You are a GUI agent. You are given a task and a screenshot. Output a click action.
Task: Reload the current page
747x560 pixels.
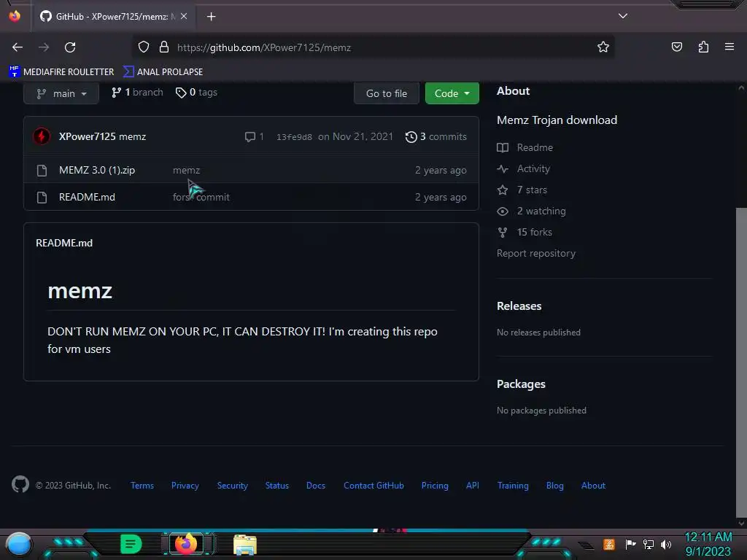click(70, 47)
